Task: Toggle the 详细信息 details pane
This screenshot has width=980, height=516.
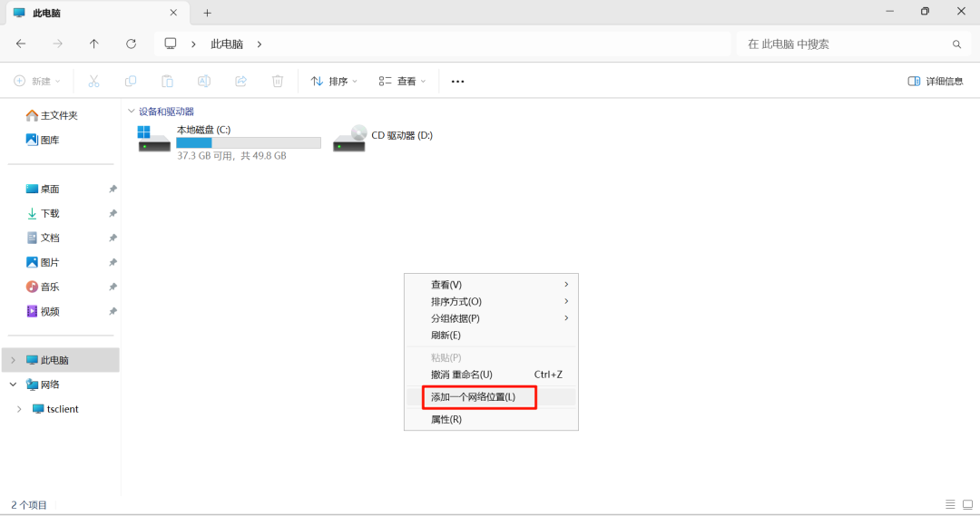Action: (936, 81)
